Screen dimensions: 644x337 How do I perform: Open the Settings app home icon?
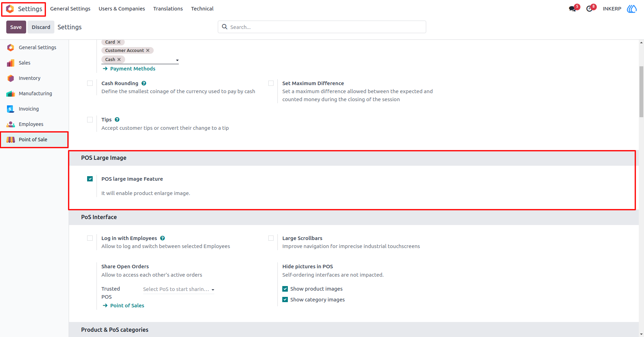(10, 9)
